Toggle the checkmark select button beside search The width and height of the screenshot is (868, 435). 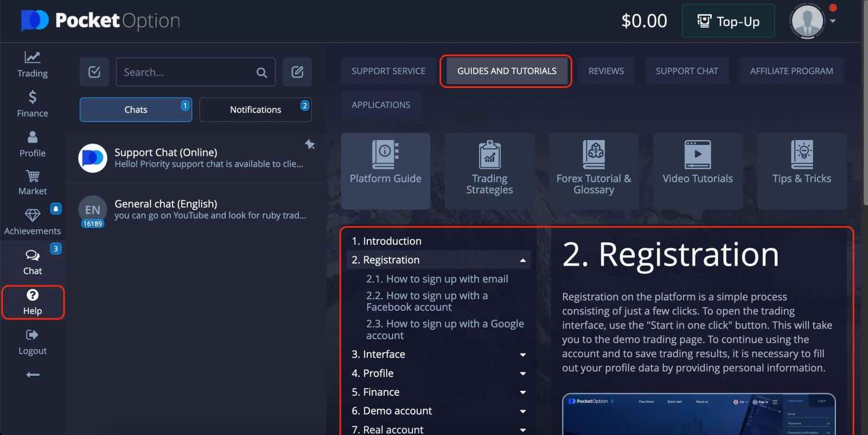pyautogui.click(x=94, y=72)
